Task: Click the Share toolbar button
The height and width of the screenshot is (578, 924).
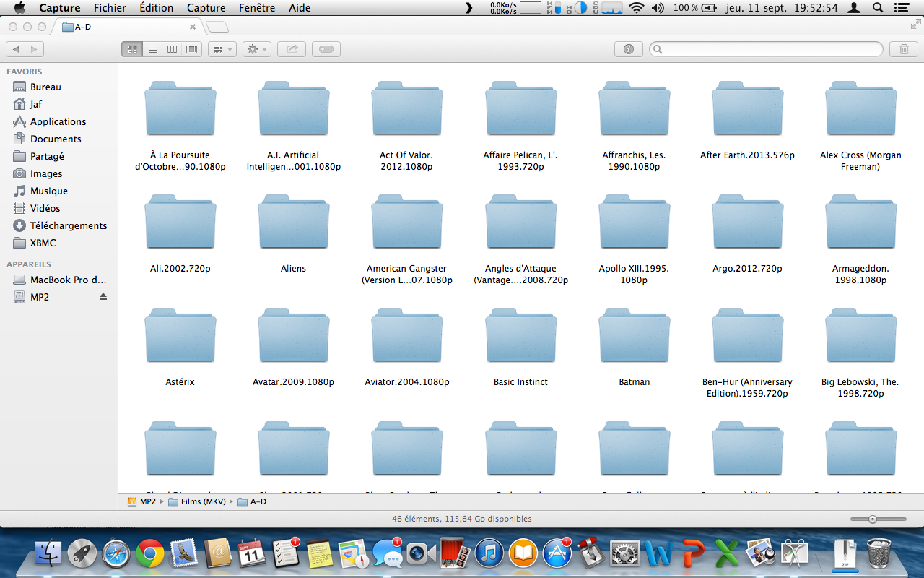Action: [x=292, y=49]
